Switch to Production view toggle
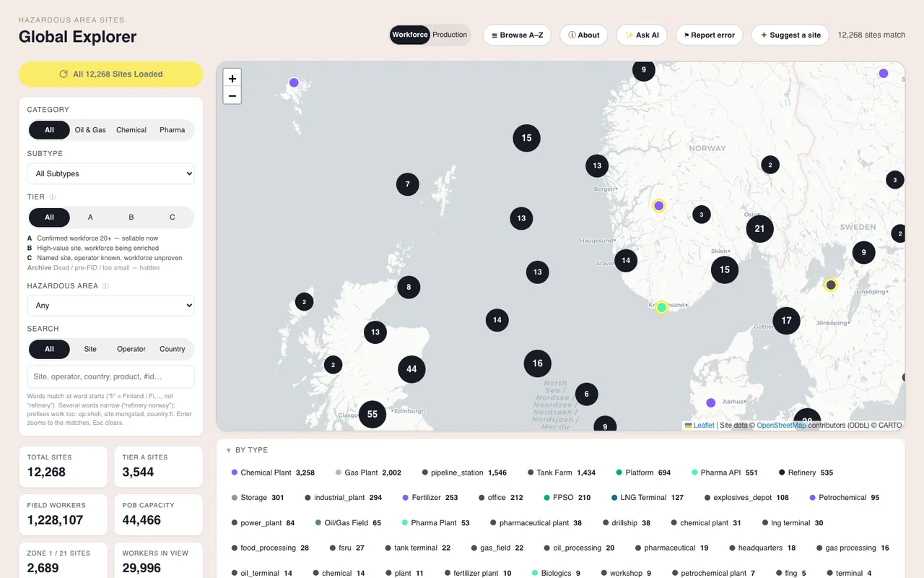Image resolution: width=924 pixels, height=578 pixels. (450, 35)
